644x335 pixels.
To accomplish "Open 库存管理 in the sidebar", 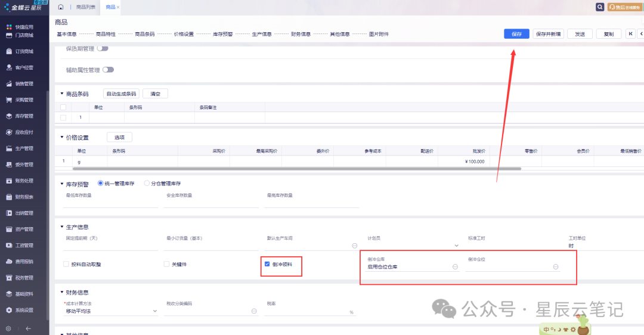I will [24, 116].
